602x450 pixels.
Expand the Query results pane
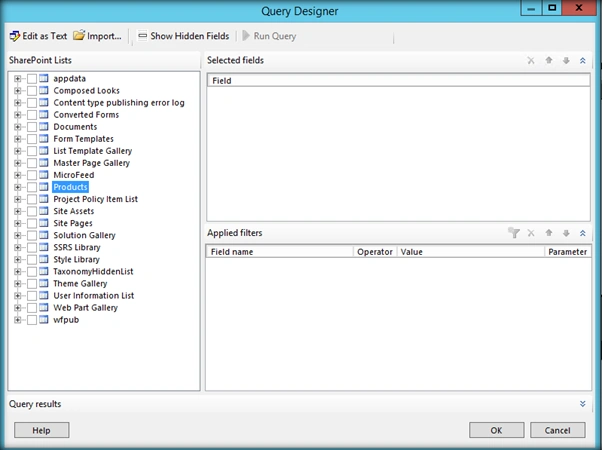(x=582, y=404)
